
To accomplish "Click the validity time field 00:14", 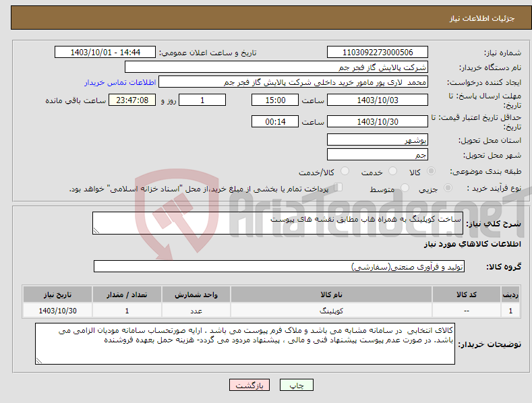I will pyautogui.click(x=275, y=121).
